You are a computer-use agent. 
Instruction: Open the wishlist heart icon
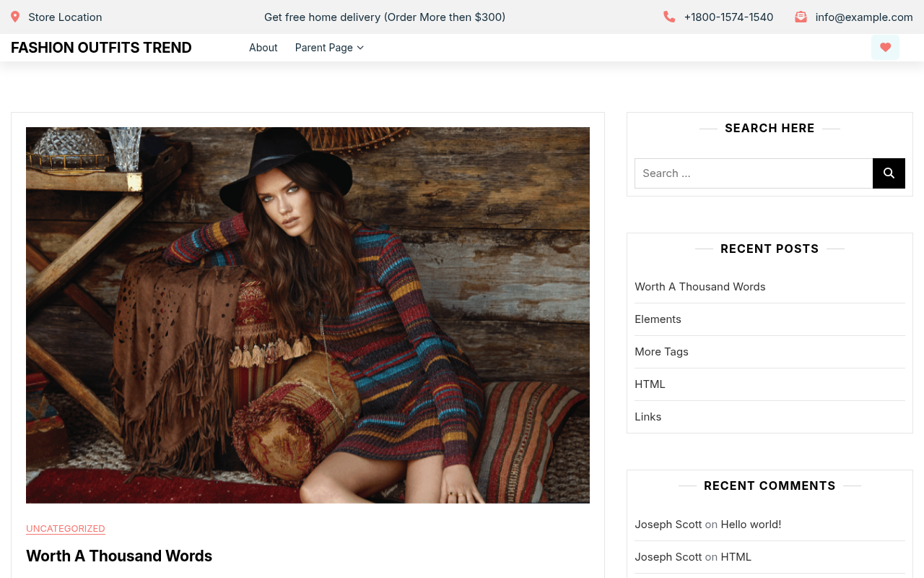point(885,48)
